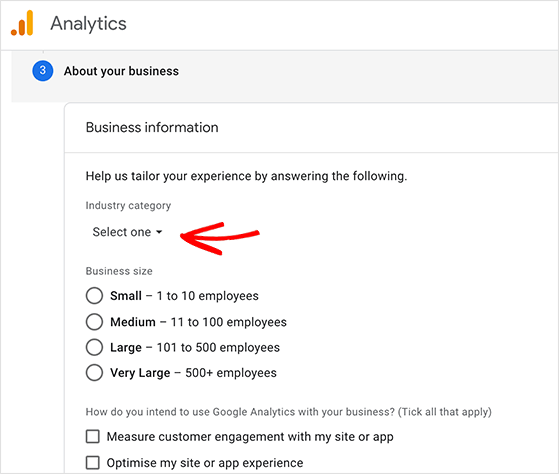Select Small 1 to 10 employees radio
The width and height of the screenshot is (559, 474).
coord(94,296)
